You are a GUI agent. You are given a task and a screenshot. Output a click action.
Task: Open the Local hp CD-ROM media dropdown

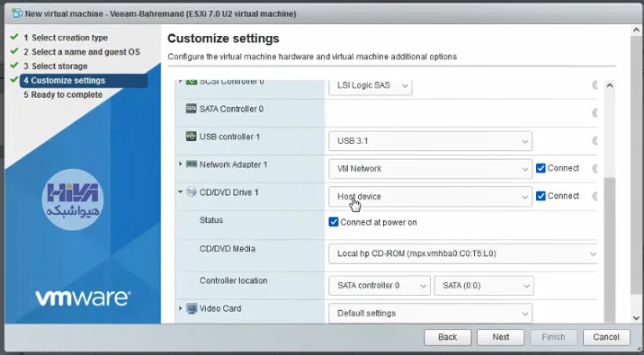463,253
